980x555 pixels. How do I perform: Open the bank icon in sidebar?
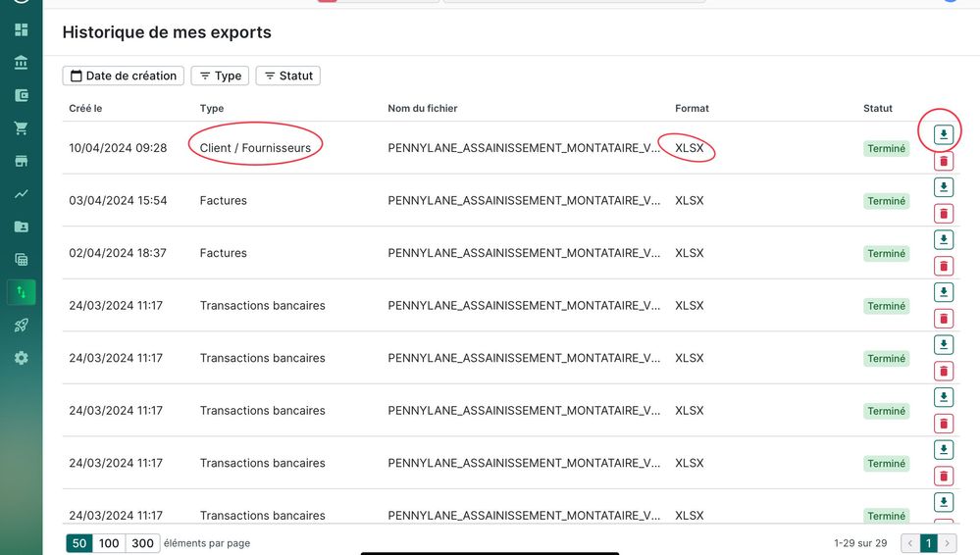[x=21, y=63]
